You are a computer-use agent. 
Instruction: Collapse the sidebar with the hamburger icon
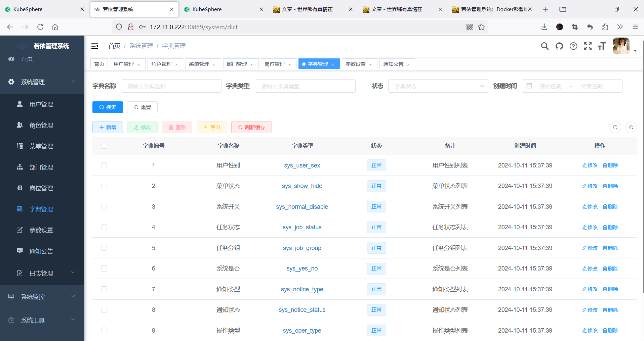(95, 46)
